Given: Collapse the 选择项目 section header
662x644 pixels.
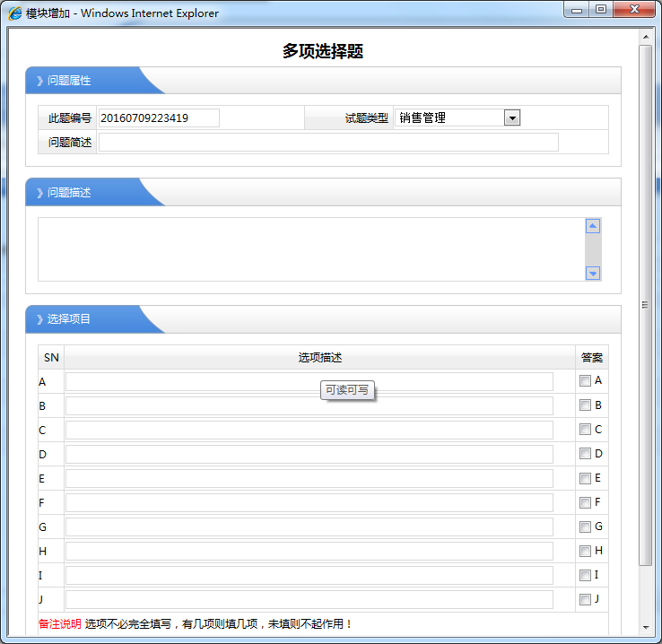Looking at the screenshot, I should [69, 319].
